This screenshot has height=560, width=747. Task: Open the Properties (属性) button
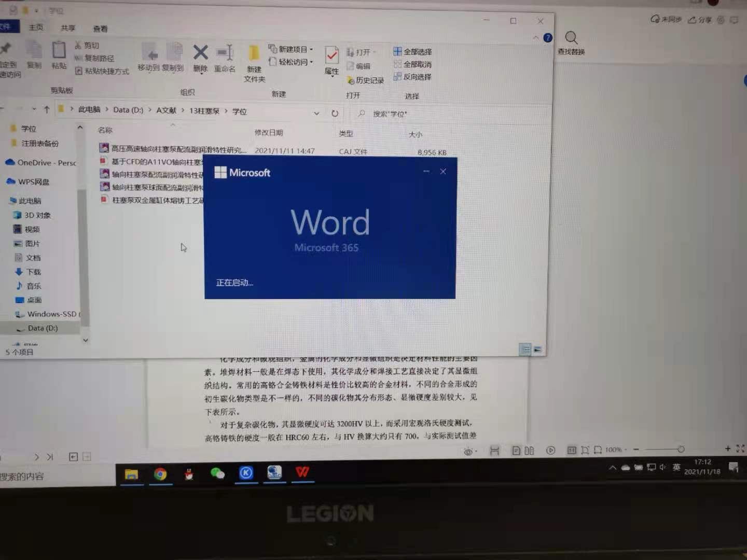point(332,60)
